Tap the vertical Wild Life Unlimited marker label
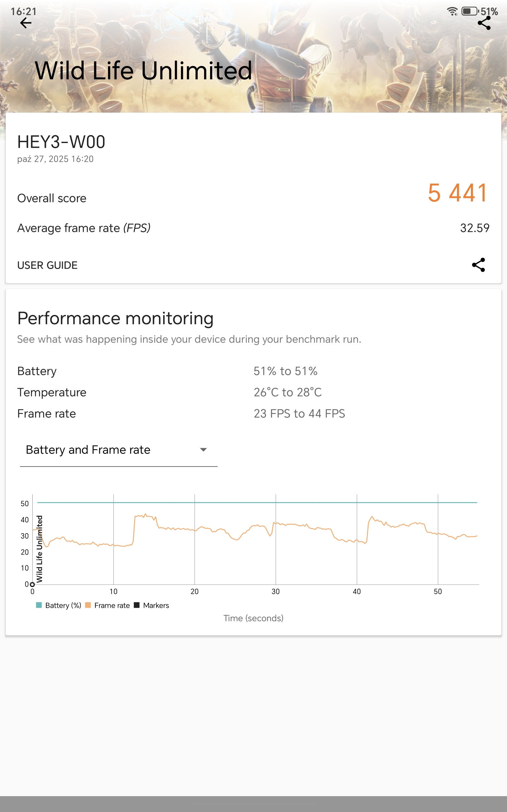This screenshot has height=812, width=507. (x=40, y=549)
